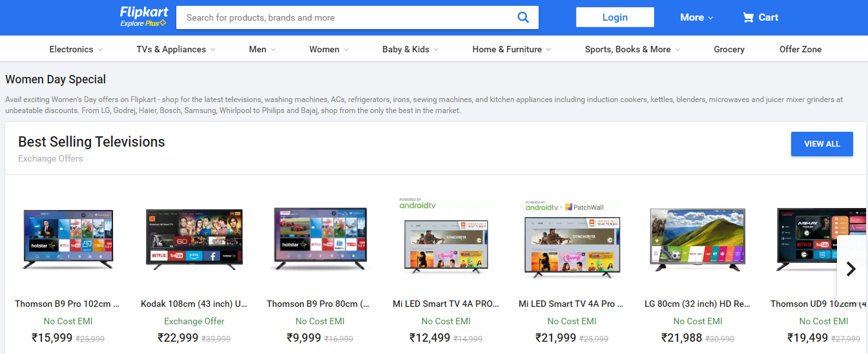Click the ₹15,999 price

click(x=52, y=337)
